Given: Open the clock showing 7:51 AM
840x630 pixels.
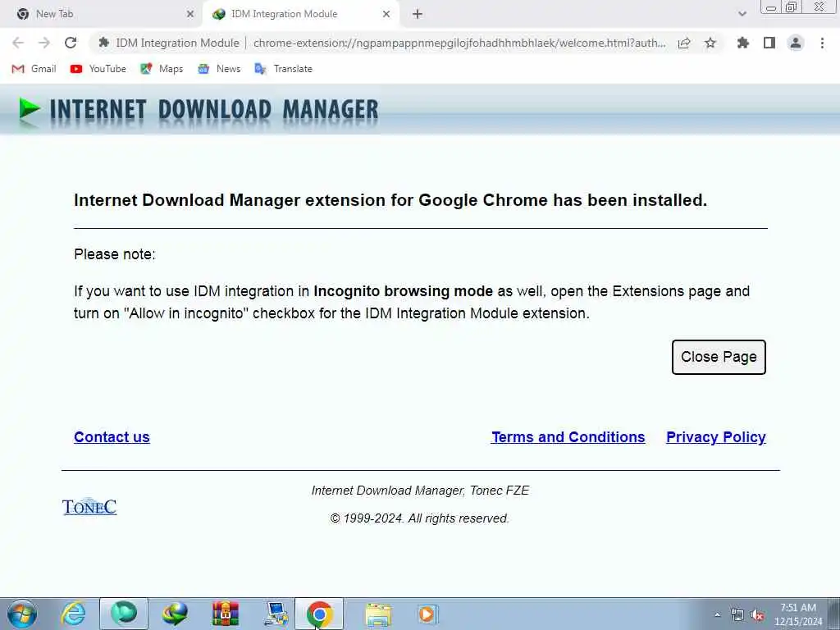Looking at the screenshot, I should 798,614.
